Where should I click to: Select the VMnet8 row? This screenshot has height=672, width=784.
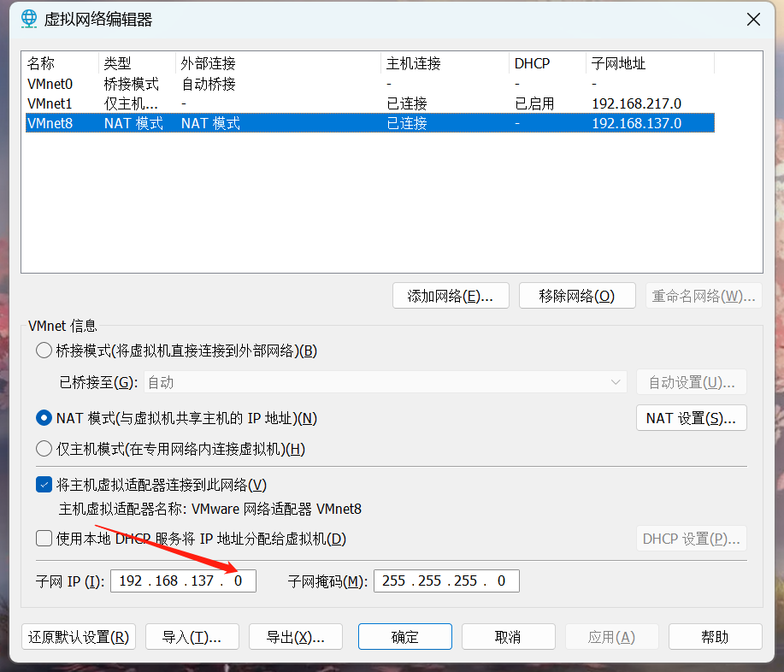click(370, 123)
